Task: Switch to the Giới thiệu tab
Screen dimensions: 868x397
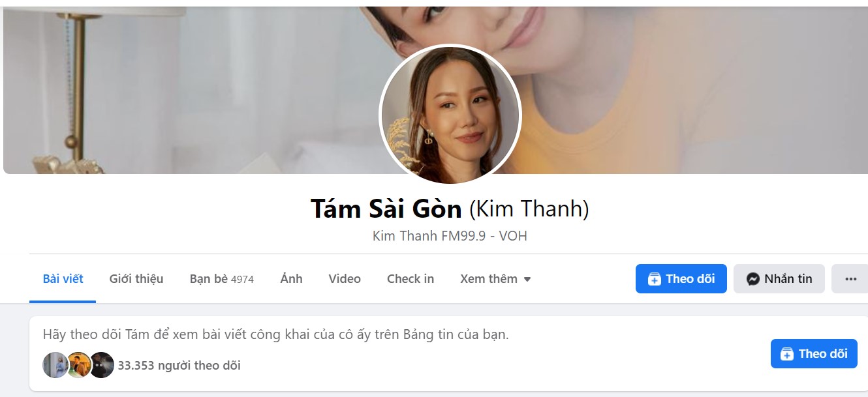Action: (136, 279)
